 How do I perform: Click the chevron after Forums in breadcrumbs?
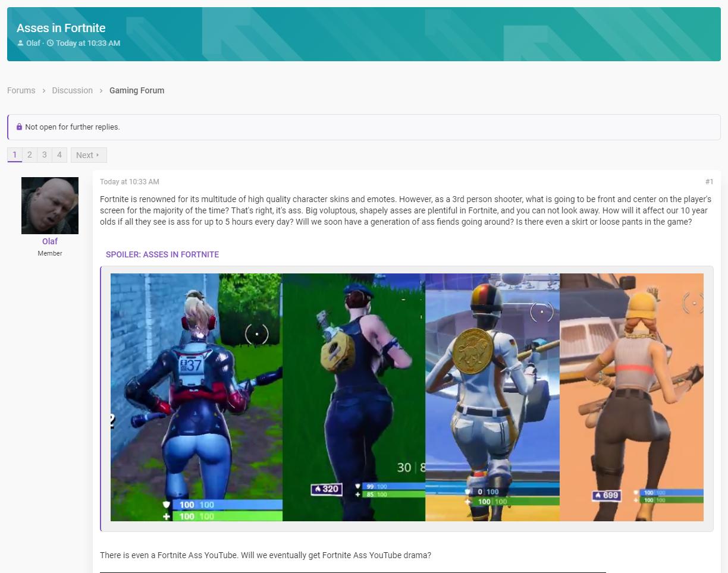(x=43, y=90)
